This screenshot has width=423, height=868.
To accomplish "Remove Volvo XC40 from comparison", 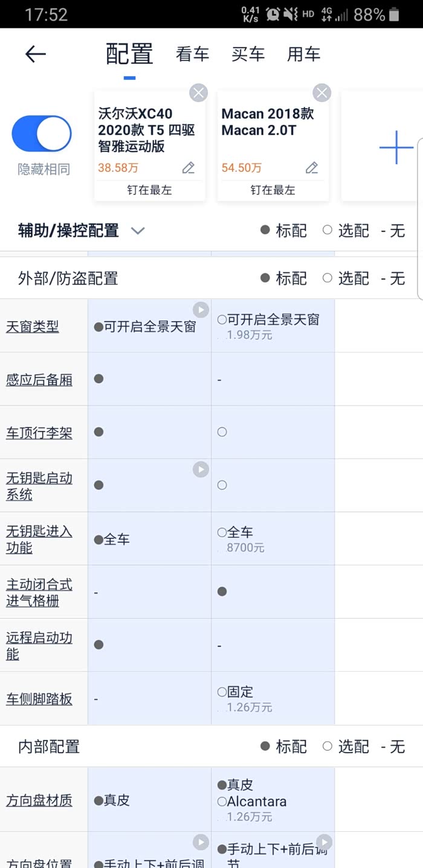I will 198,93.
